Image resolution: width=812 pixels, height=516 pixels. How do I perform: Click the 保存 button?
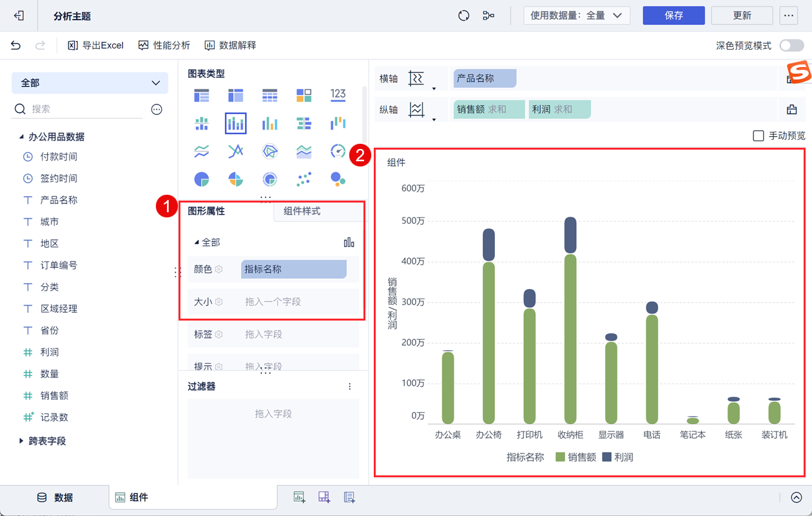pyautogui.click(x=674, y=15)
